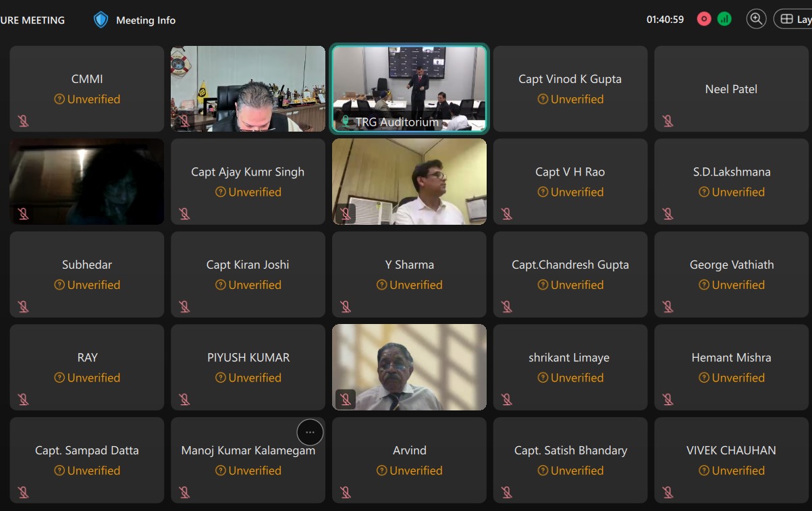
Task: Click the muted mic icon on CMMI tile
Action: [23, 121]
